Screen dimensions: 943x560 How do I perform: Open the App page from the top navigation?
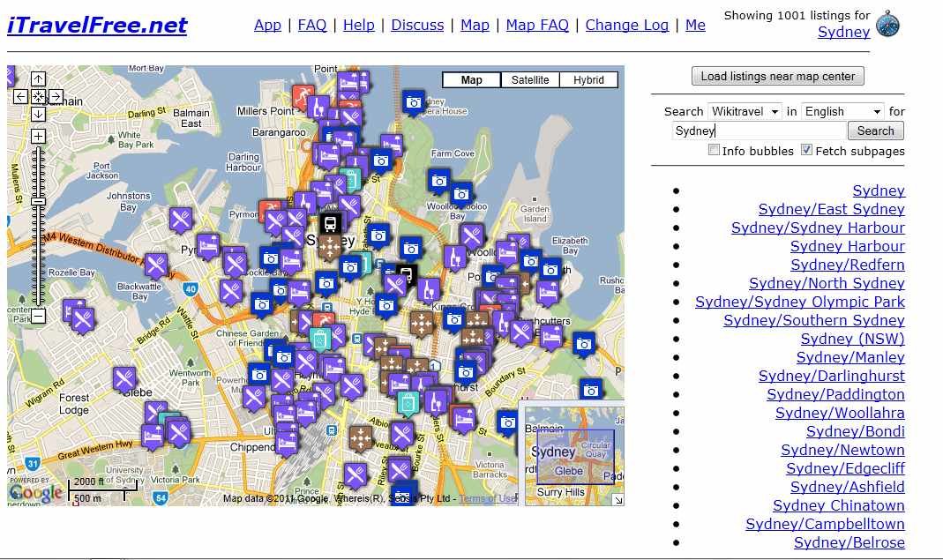(267, 26)
